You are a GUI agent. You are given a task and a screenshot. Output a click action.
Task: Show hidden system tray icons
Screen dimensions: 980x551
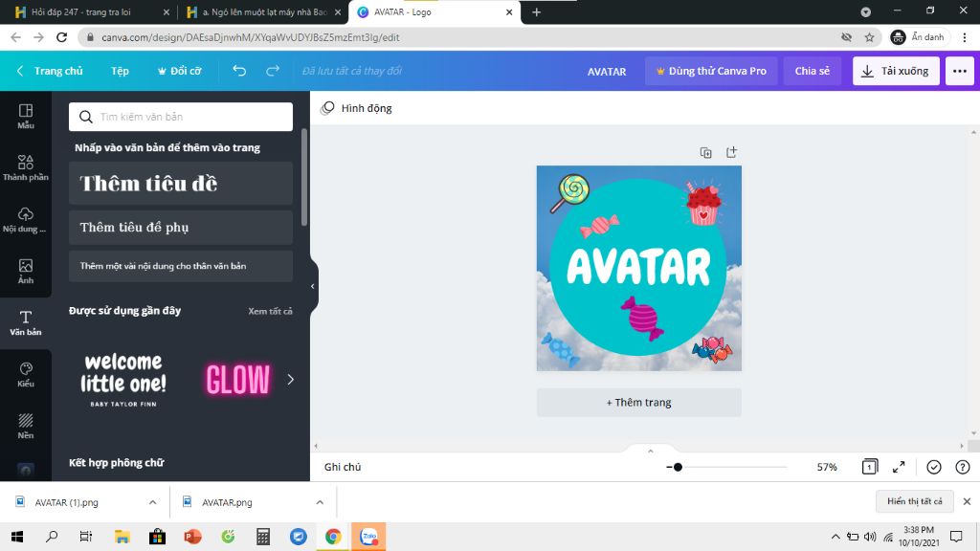pyautogui.click(x=835, y=537)
